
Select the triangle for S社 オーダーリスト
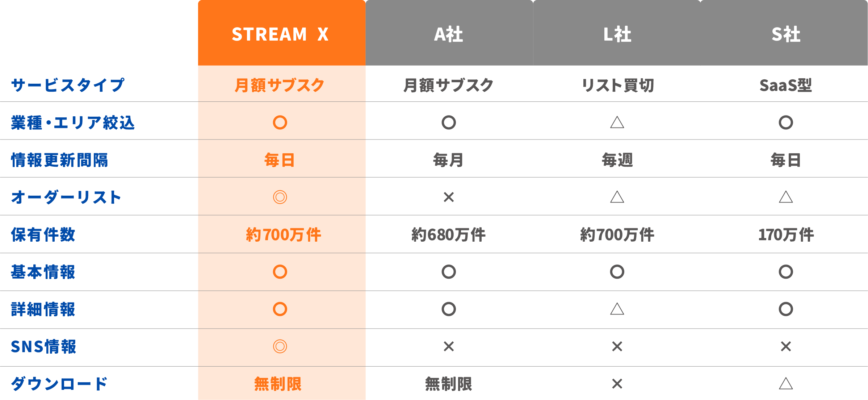[786, 197]
